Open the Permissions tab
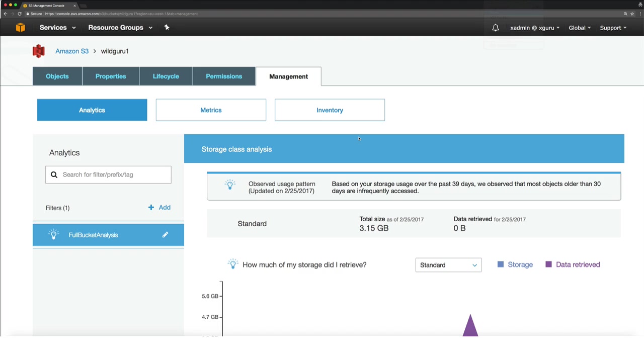 224,76
